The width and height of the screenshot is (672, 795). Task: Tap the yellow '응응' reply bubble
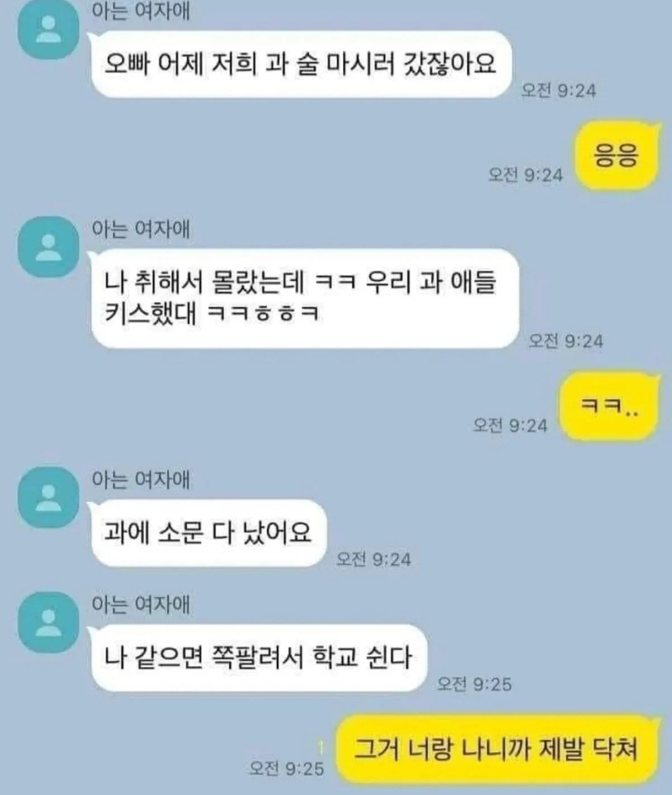(617, 156)
